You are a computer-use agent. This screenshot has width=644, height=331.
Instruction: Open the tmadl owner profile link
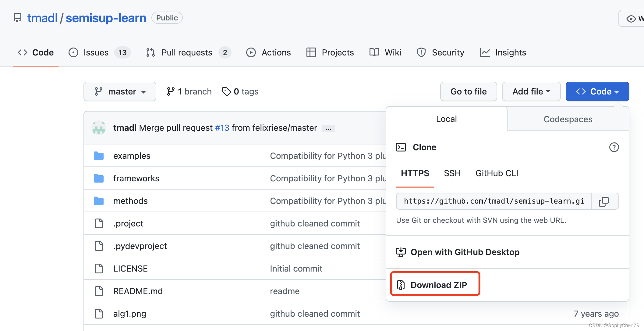click(42, 18)
